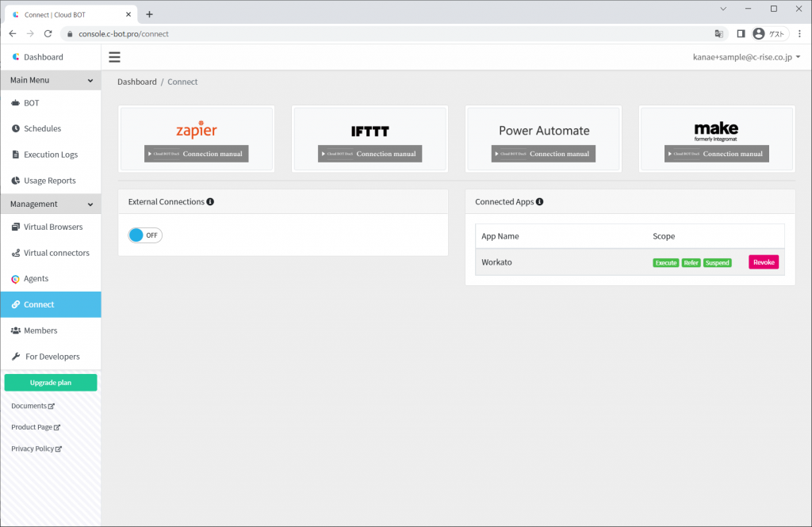
Task: Click the Agents circular icon
Action: click(16, 279)
